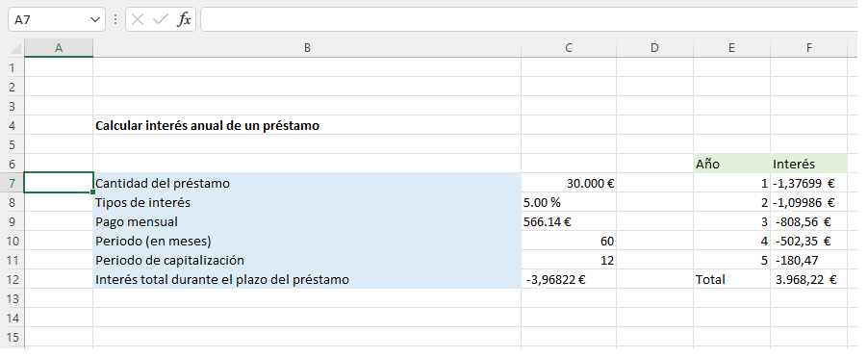Screen dimensions: 868x358
Task: Select the 566.14 € cell
Action: click(569, 221)
